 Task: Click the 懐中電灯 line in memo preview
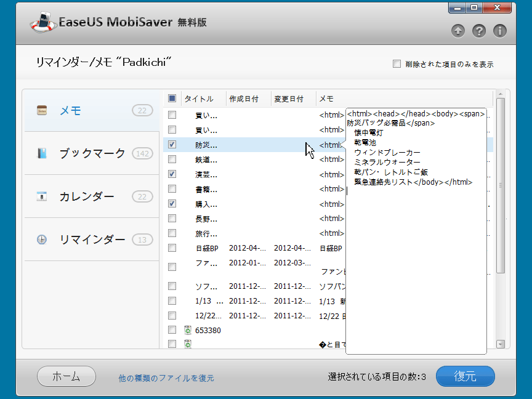tap(368, 132)
